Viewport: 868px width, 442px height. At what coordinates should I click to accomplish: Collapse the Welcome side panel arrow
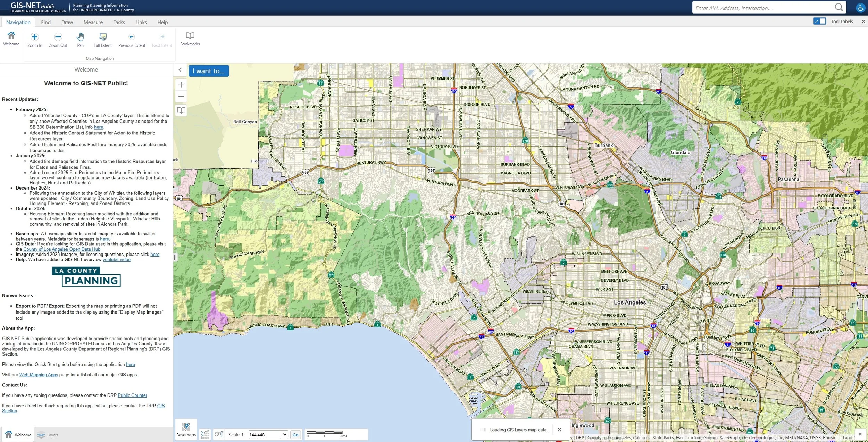180,70
